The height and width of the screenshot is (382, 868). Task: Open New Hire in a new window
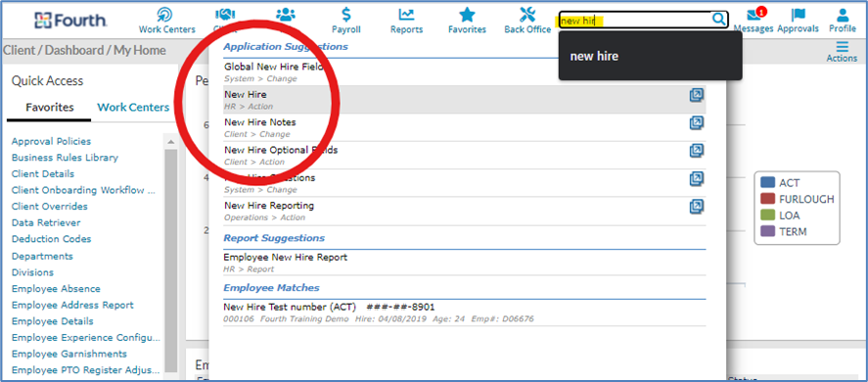697,95
